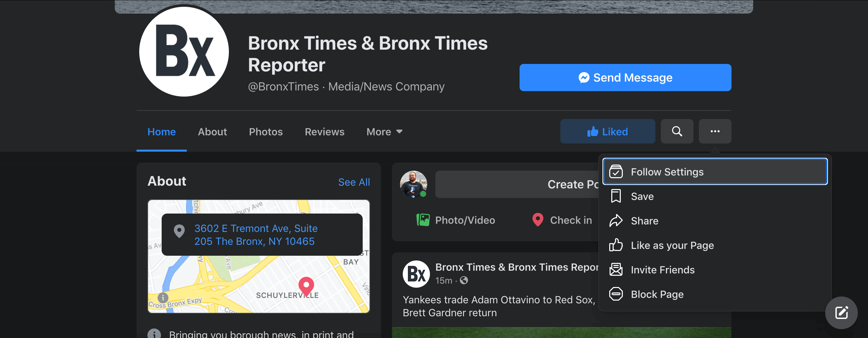This screenshot has height=338, width=868.
Task: Click the Check in location option
Action: click(562, 220)
